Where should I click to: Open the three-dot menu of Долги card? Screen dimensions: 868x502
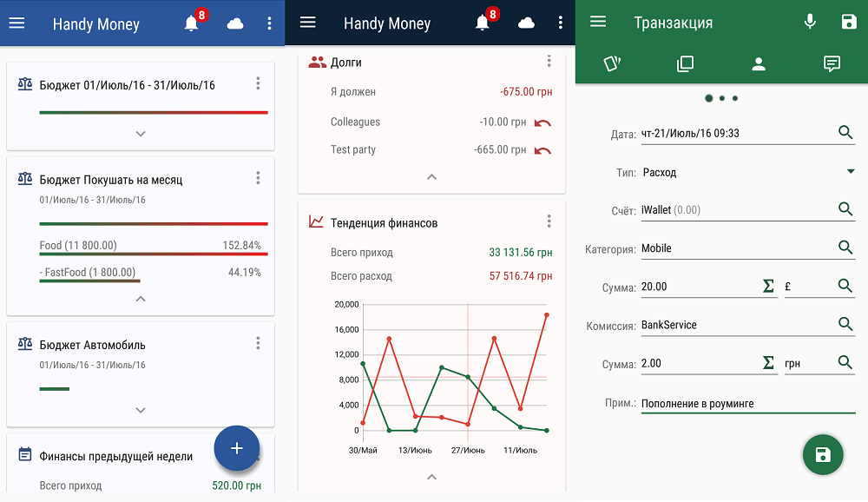tap(549, 62)
